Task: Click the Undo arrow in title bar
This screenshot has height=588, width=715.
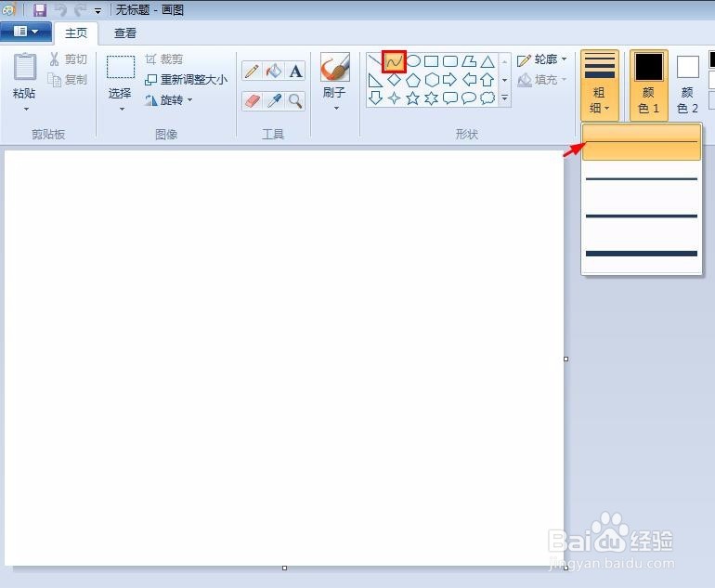Action: (x=61, y=10)
